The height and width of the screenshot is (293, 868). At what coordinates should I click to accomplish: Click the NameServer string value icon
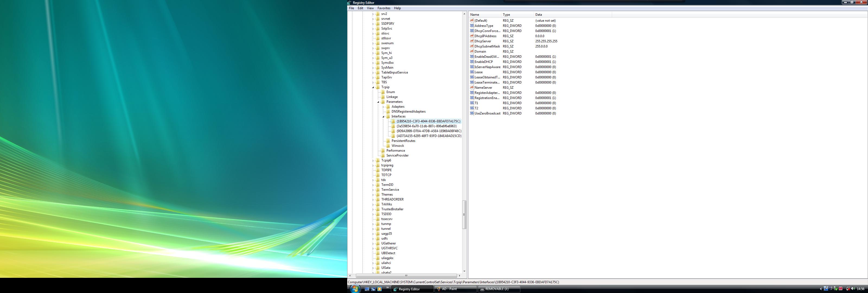(x=472, y=87)
